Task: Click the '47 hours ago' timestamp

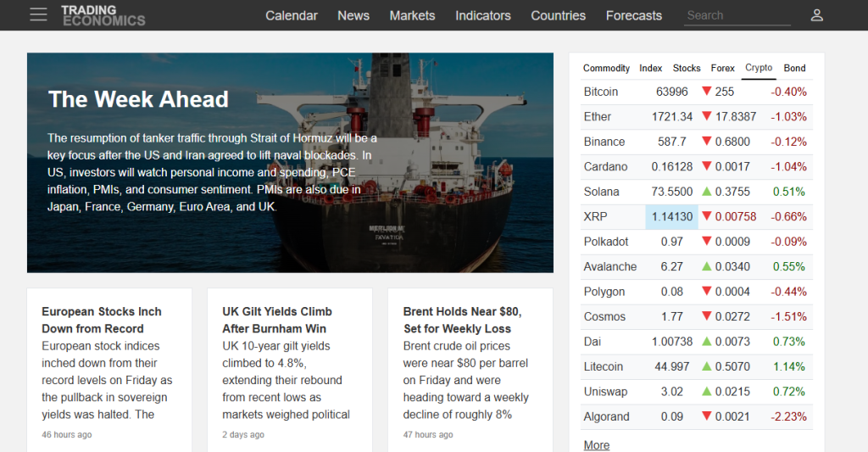Action: (x=428, y=435)
